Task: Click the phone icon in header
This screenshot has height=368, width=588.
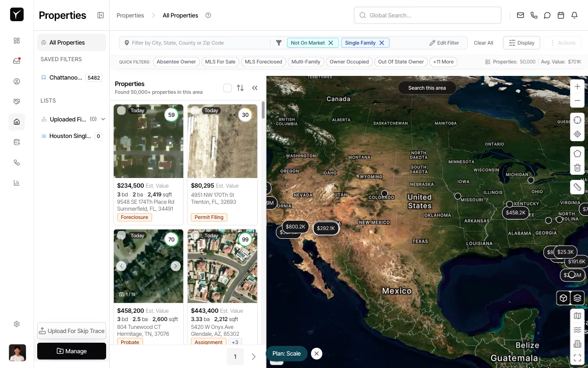Action: coord(534,15)
